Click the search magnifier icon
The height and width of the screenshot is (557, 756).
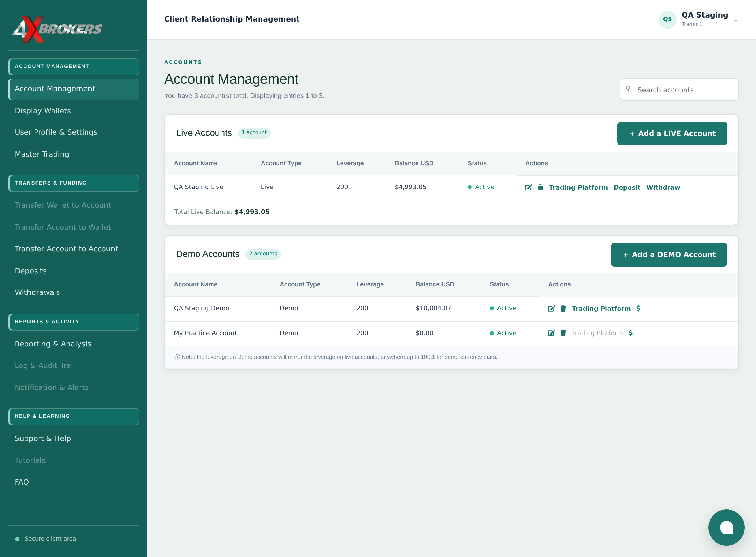coord(628,89)
